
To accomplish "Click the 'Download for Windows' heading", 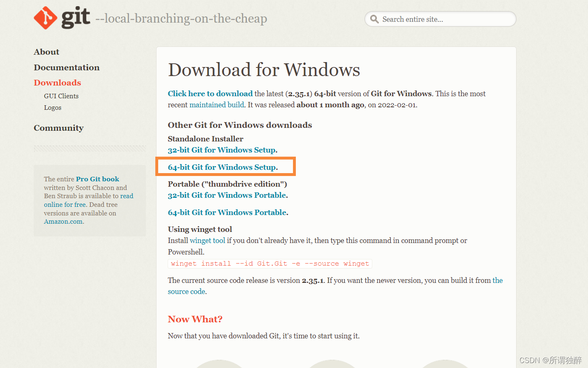I will tap(264, 69).
